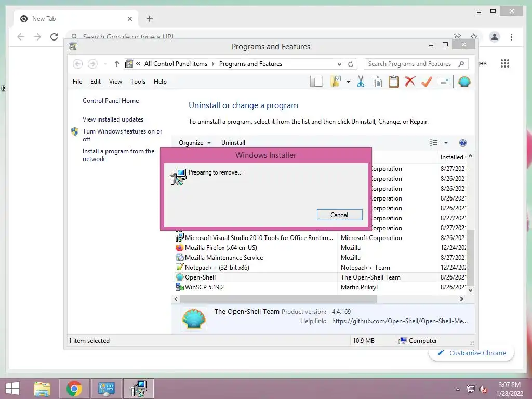Click the horizontal scrollbar right arrow
The height and width of the screenshot is (399, 532).
(x=462, y=299)
